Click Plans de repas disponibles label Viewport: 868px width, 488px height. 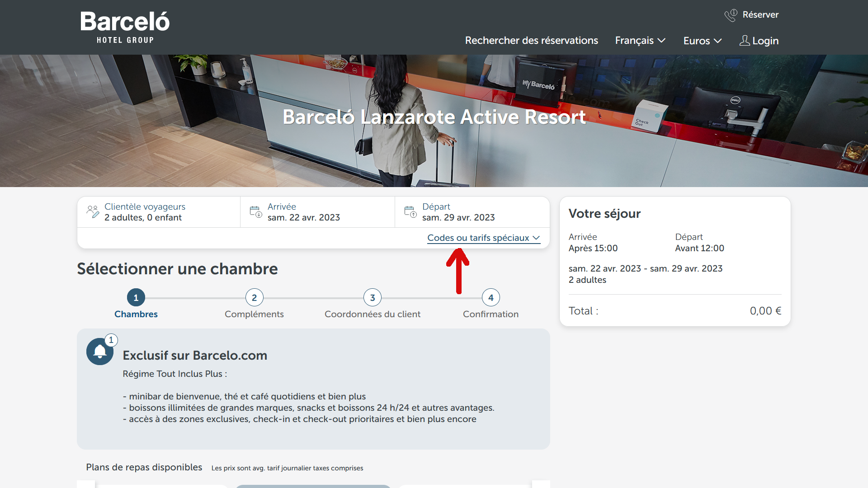pos(144,467)
